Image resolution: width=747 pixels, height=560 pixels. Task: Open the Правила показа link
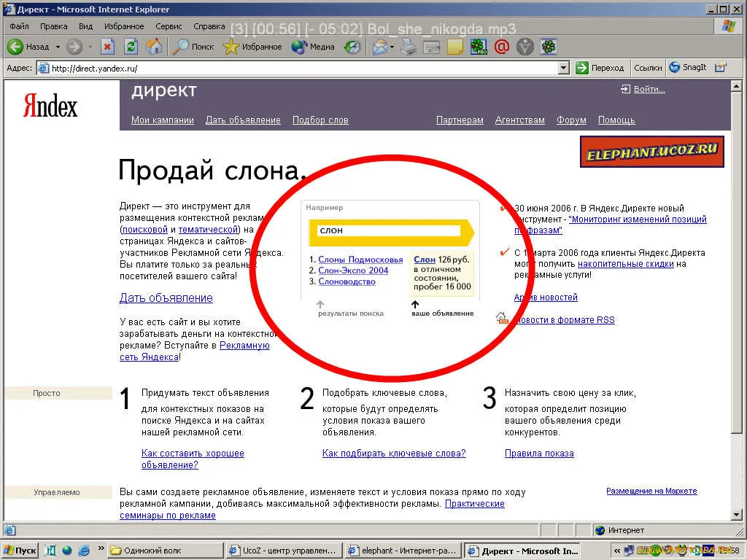click(x=539, y=454)
